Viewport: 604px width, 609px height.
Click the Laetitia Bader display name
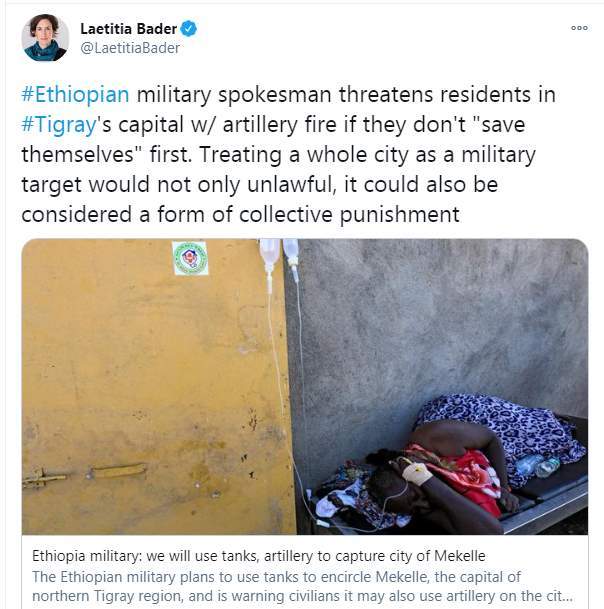[x=129, y=28]
